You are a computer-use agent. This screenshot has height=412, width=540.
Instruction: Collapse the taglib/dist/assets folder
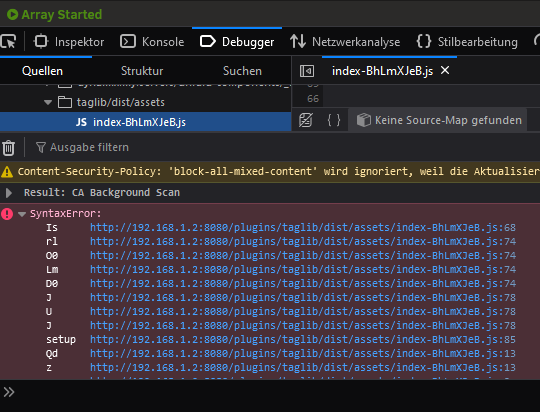point(48,102)
